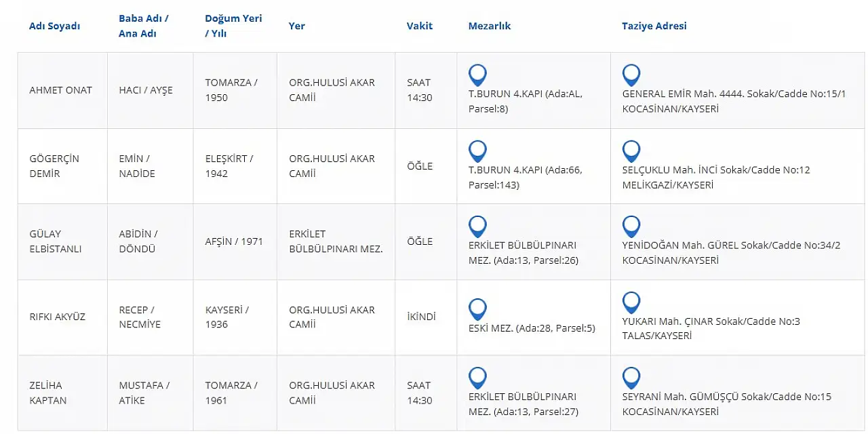Open cemetery map pin for Ahmet Onat
Image resolution: width=868 pixels, height=434 pixels.
click(477, 75)
